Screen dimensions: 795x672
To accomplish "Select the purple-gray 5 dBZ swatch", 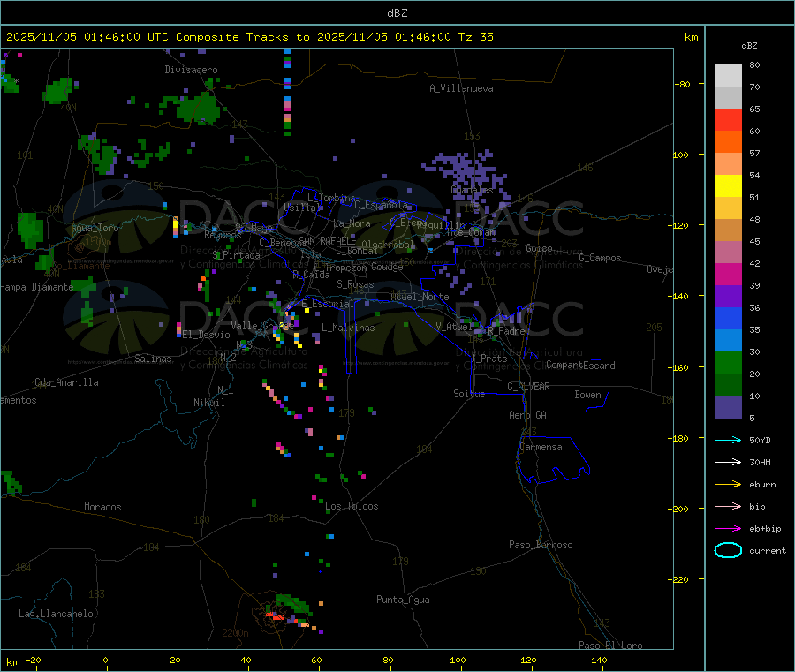I will coord(728,407).
